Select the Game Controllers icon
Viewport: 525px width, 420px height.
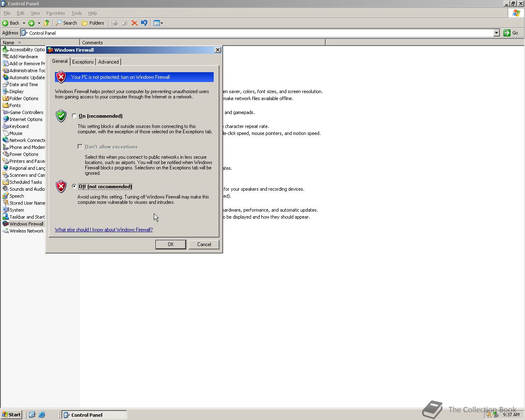pyautogui.click(x=6, y=112)
